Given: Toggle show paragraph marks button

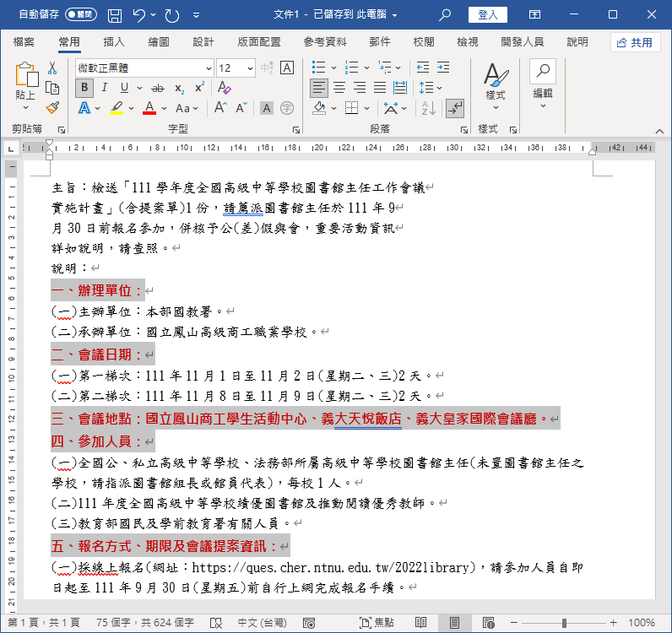Looking at the screenshot, I should (x=455, y=108).
